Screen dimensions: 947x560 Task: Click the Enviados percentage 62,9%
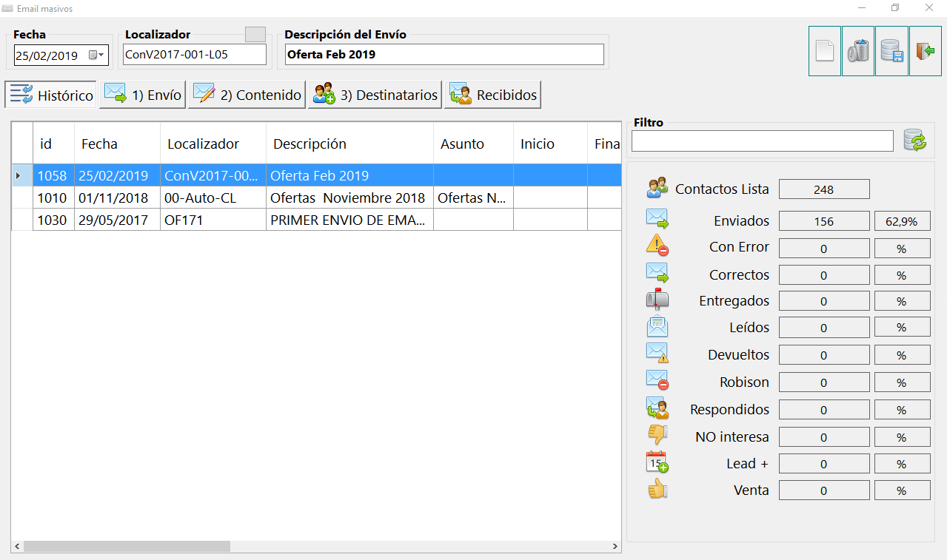902,221
